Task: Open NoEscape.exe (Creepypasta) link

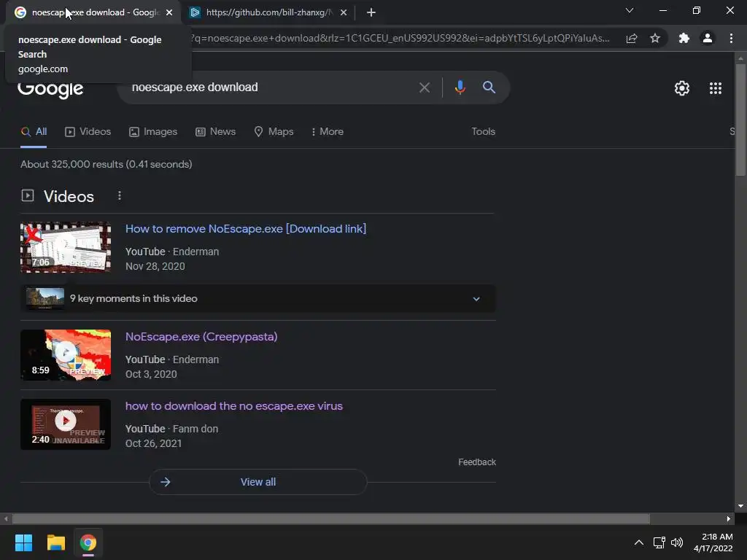Action: (x=201, y=337)
